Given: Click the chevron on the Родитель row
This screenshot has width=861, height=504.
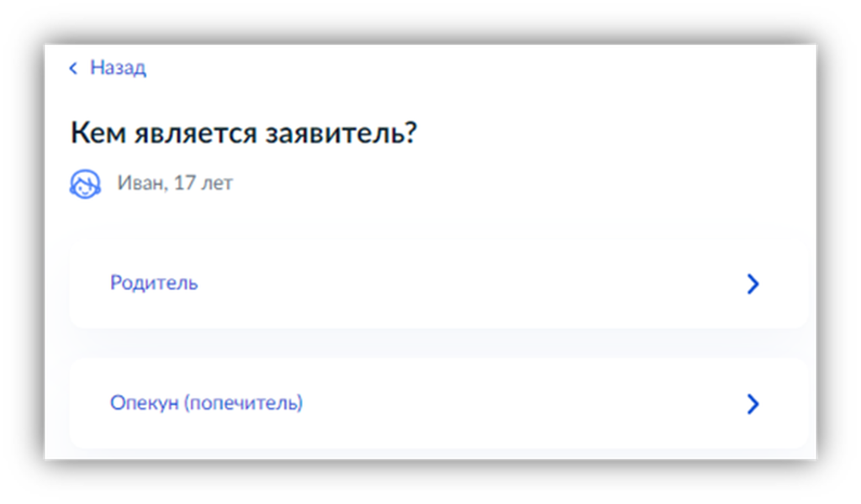Looking at the screenshot, I should coord(753,284).
